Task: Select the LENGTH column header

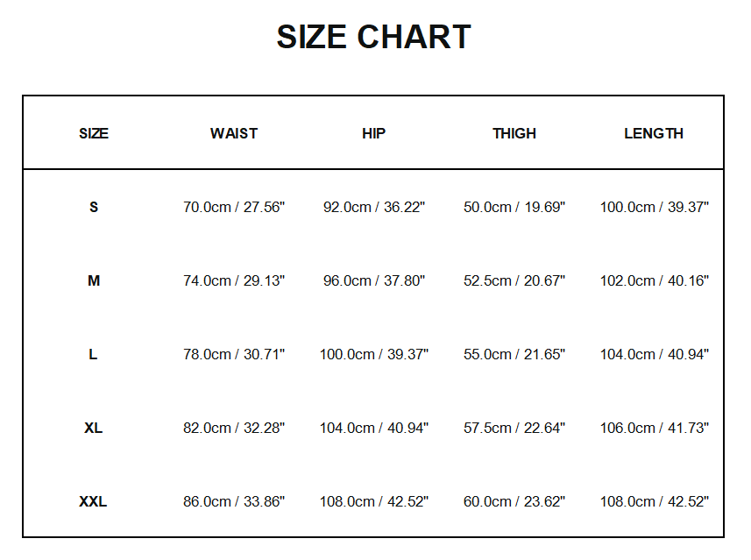Action: [654, 134]
